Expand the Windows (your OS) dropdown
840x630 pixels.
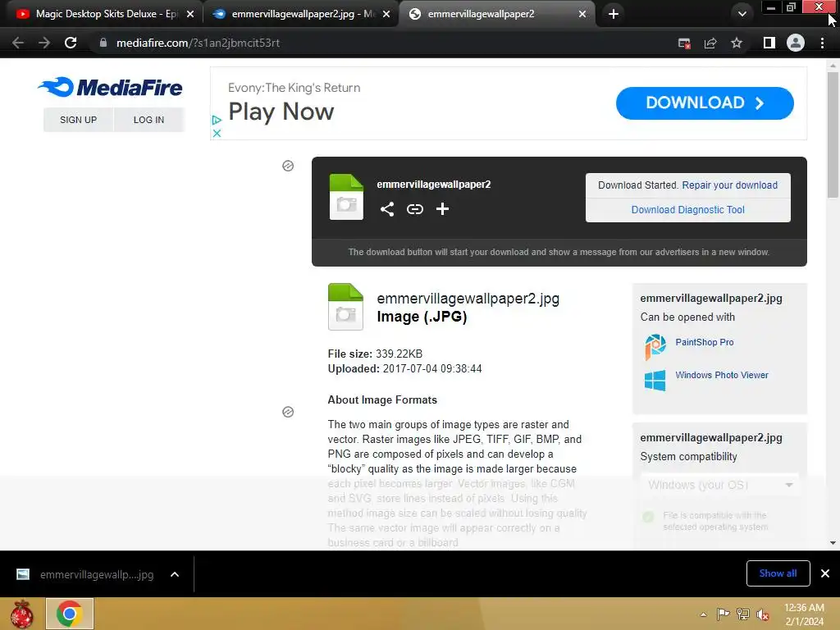click(x=719, y=485)
